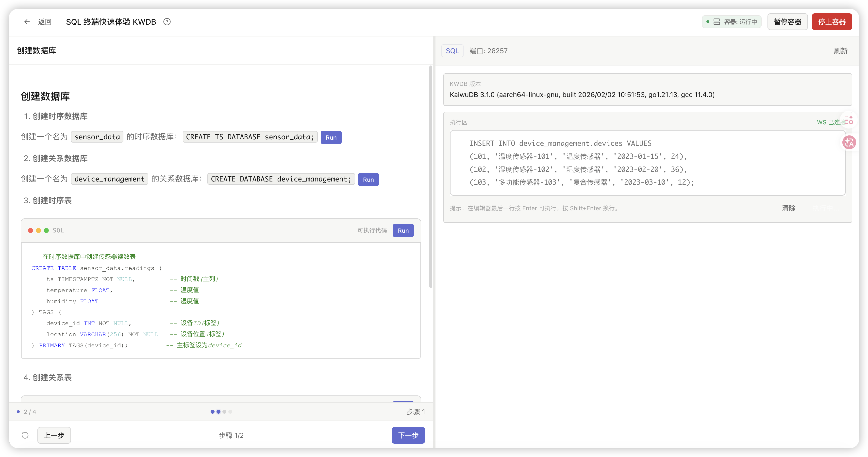Click the red dot in SQL code block

click(30, 230)
